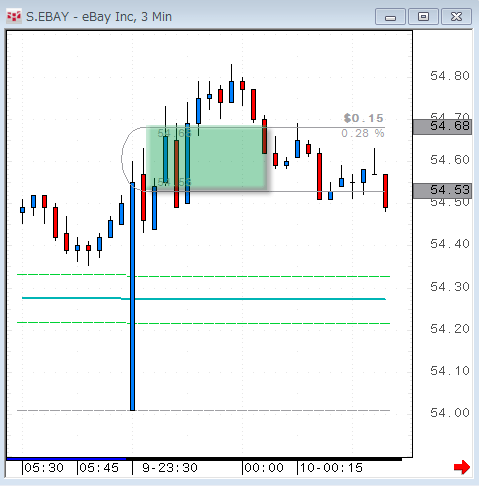The image size is (479, 486).
Task: Click the $0.15 measurement label
Action: 364,118
